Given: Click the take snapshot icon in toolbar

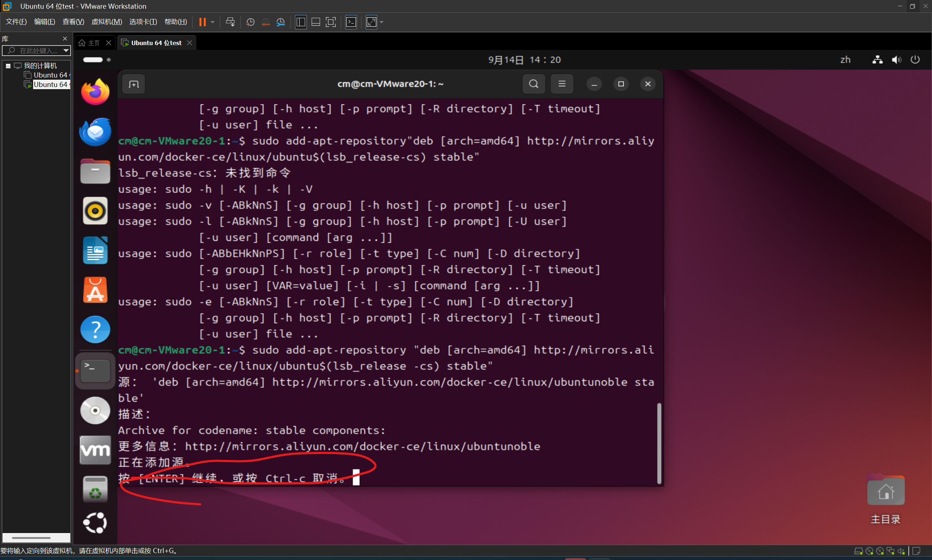Looking at the screenshot, I should coord(250,22).
